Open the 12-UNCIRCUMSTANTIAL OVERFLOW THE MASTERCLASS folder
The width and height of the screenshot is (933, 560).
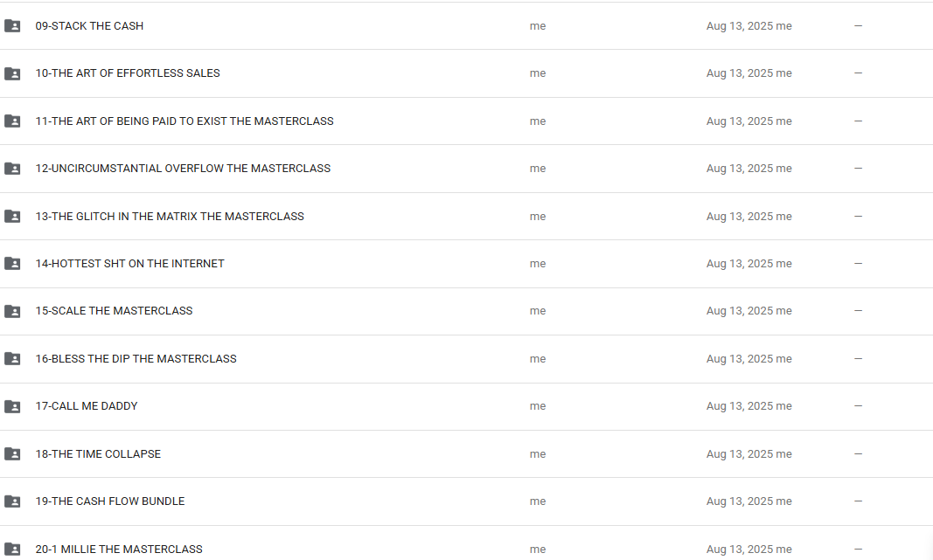[x=183, y=169]
